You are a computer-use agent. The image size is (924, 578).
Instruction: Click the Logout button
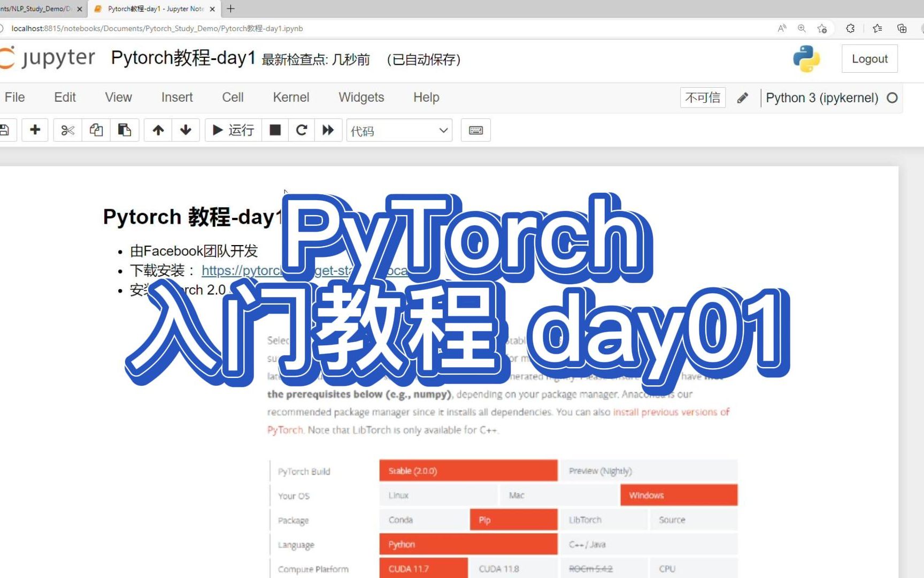point(869,59)
